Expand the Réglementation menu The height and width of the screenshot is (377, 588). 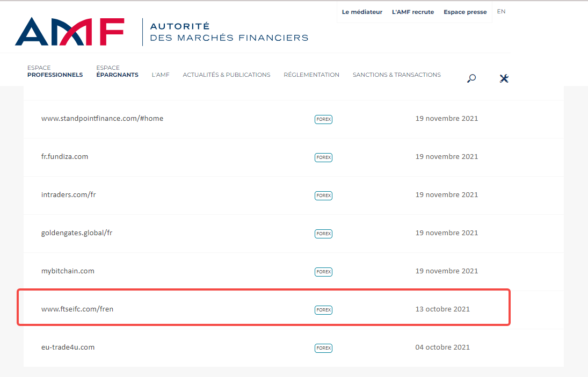click(311, 75)
